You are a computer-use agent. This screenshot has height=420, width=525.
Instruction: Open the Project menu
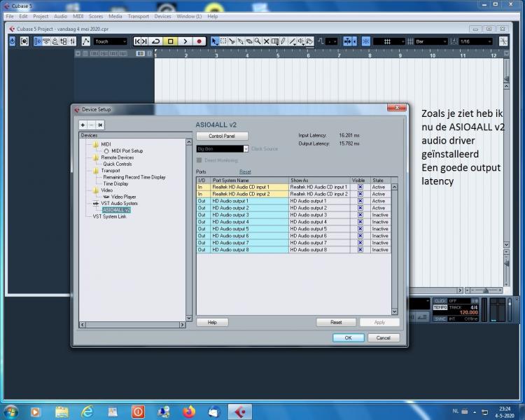[41, 16]
